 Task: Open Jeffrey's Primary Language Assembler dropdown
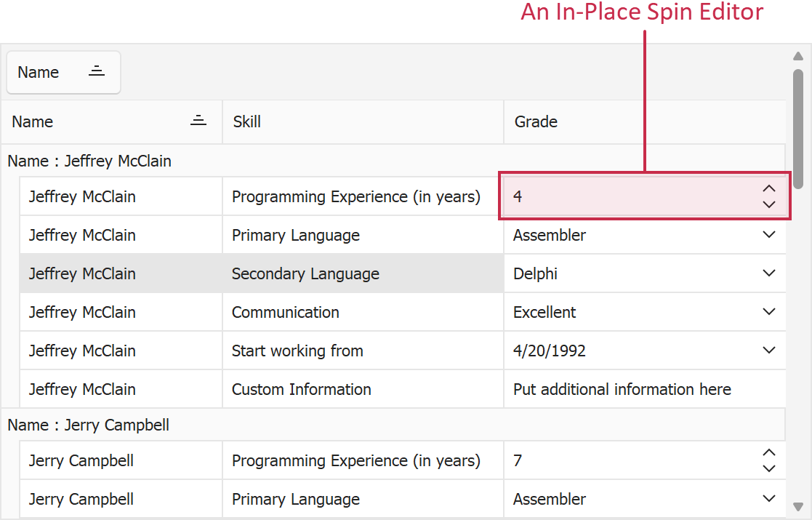point(769,235)
